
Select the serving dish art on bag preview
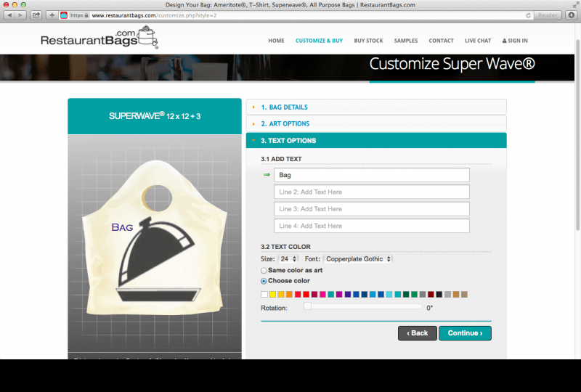(x=159, y=259)
